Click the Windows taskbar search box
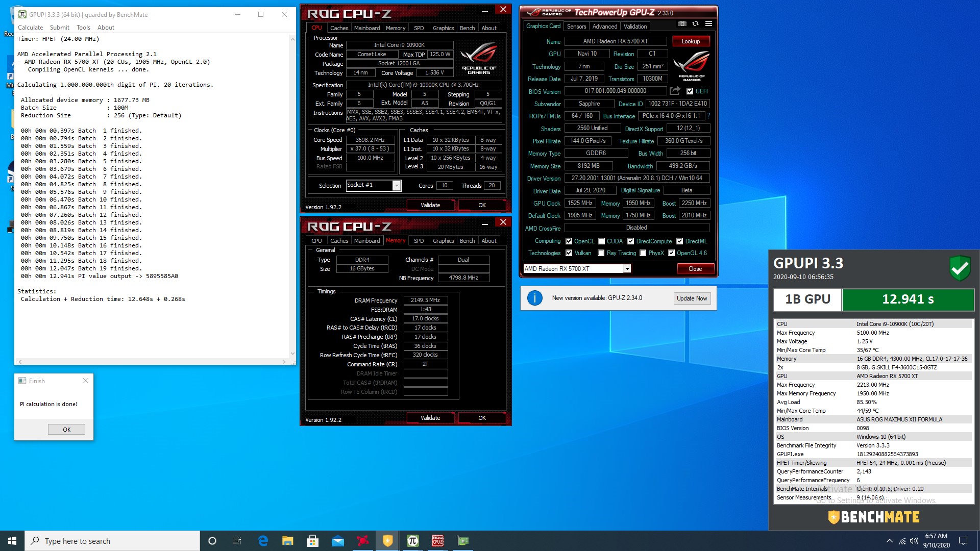This screenshot has width=980, height=551. pyautogui.click(x=112, y=541)
